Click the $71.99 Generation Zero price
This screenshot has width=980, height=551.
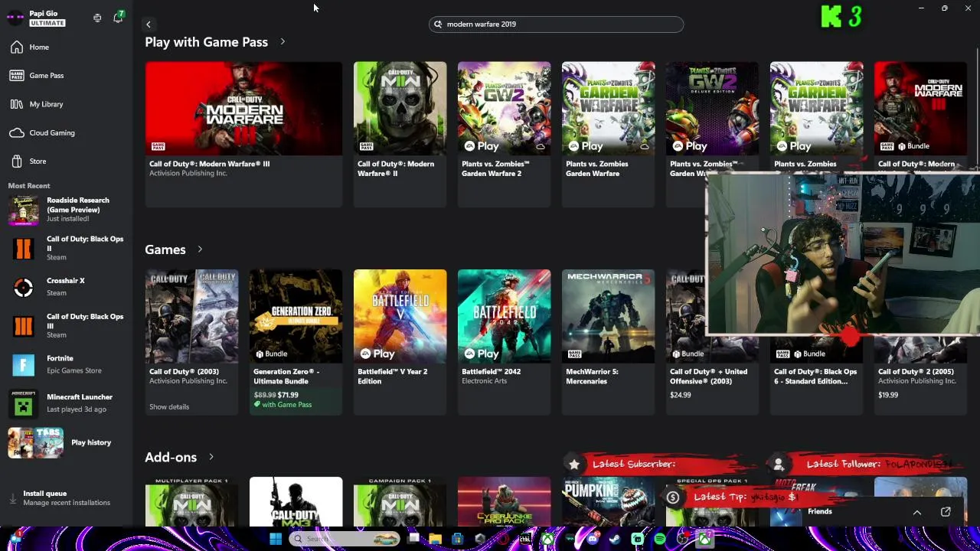(288, 395)
